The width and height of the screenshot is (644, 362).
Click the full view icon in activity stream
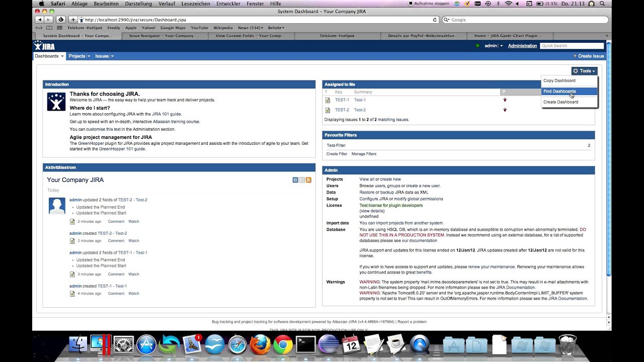(295, 180)
